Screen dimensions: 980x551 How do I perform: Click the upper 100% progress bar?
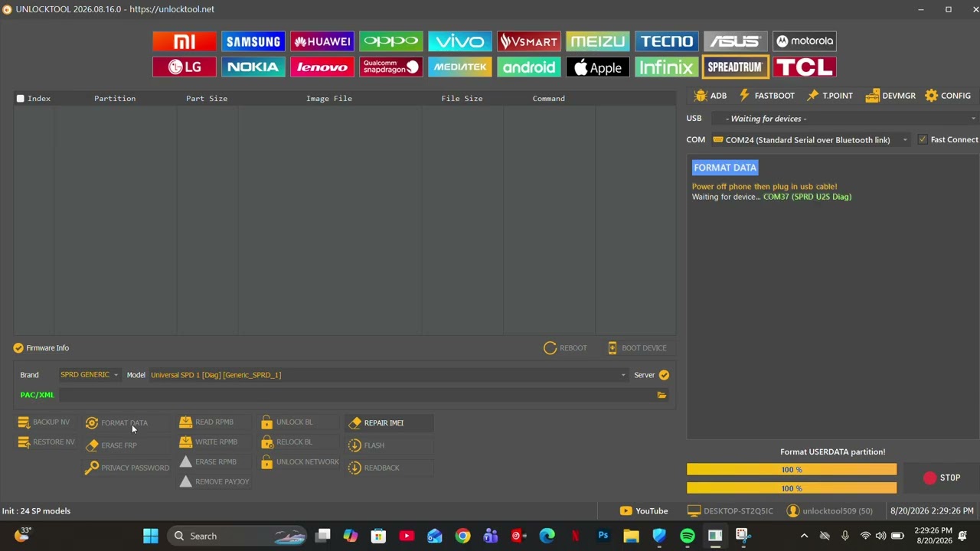coord(792,469)
